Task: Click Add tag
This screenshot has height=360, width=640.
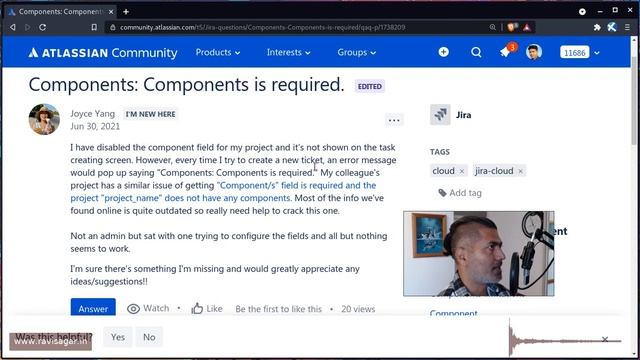Action: 460,193
